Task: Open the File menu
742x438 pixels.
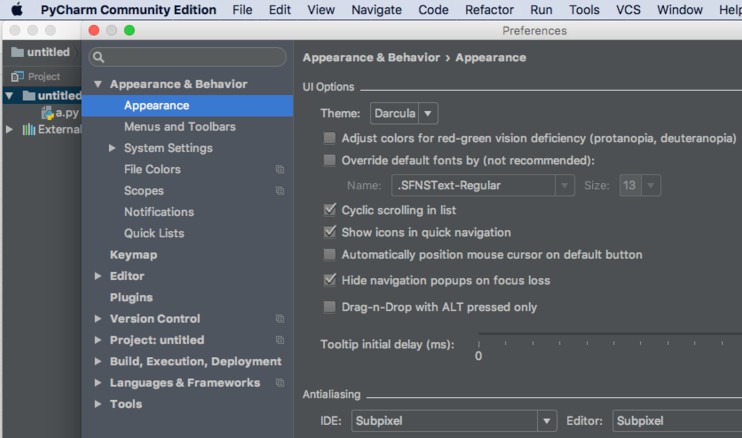Action: pos(242,9)
